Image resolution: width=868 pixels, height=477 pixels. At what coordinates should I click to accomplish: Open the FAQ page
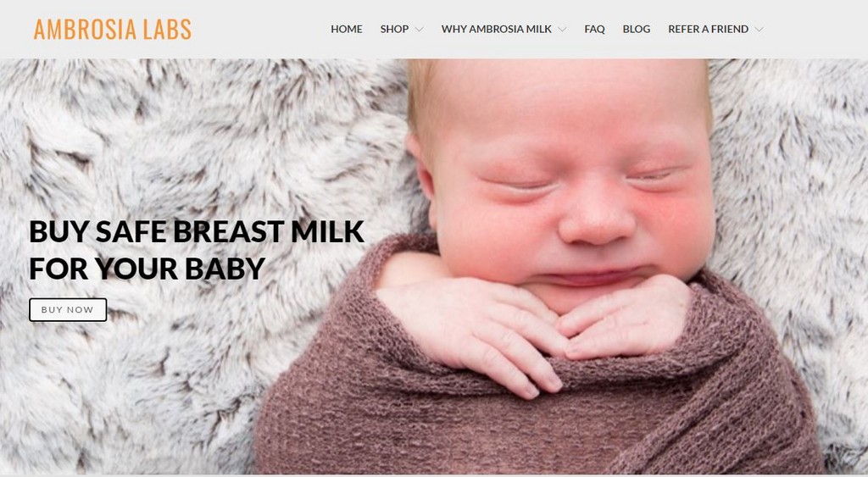pyautogui.click(x=594, y=30)
